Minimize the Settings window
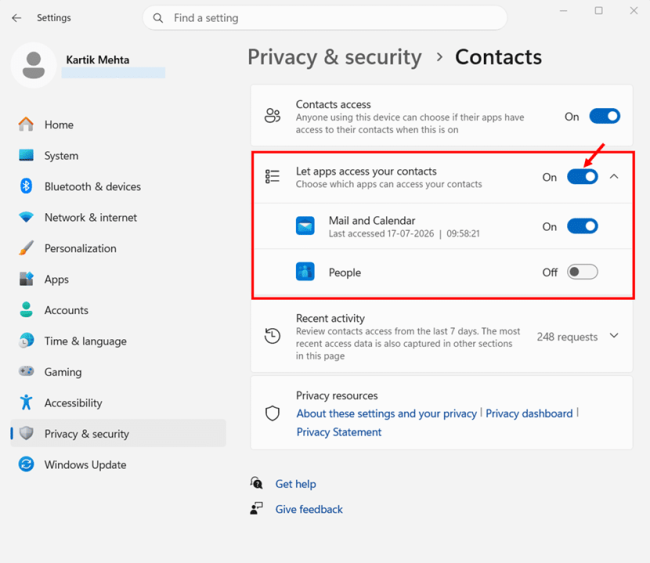This screenshot has height=563, width=650. tap(563, 11)
